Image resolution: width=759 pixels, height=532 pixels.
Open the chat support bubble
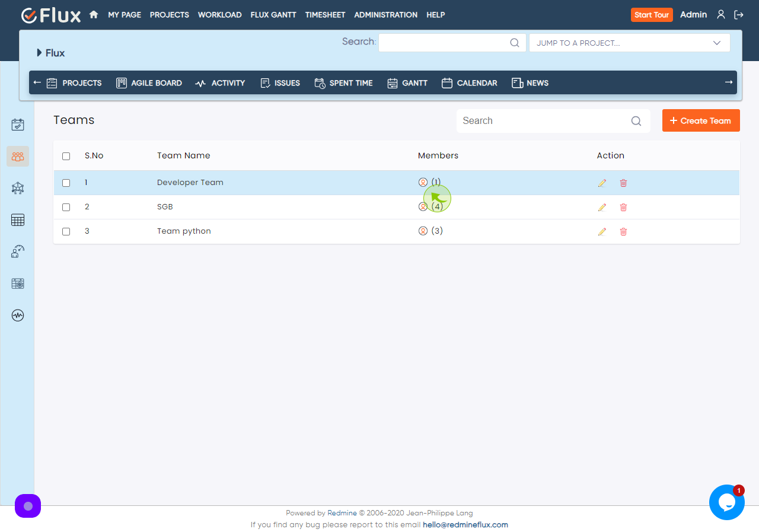tap(727, 502)
